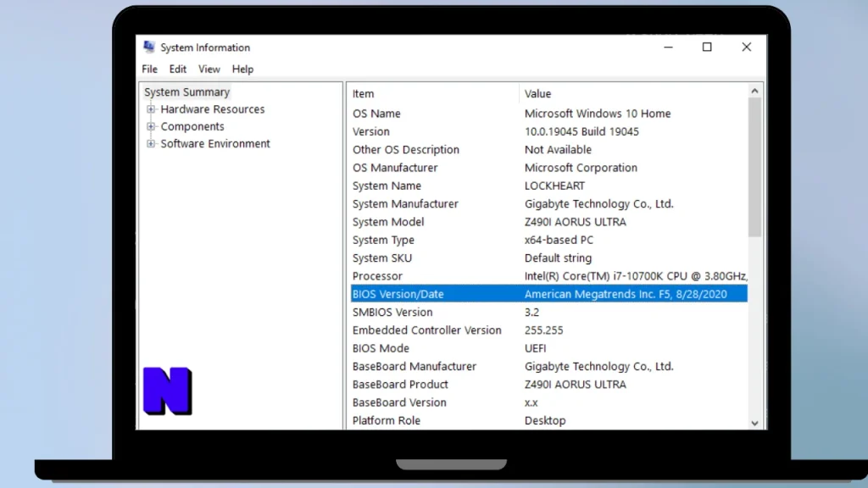868x488 pixels.
Task: Select Hardware Resources tree item
Action: 213,109
